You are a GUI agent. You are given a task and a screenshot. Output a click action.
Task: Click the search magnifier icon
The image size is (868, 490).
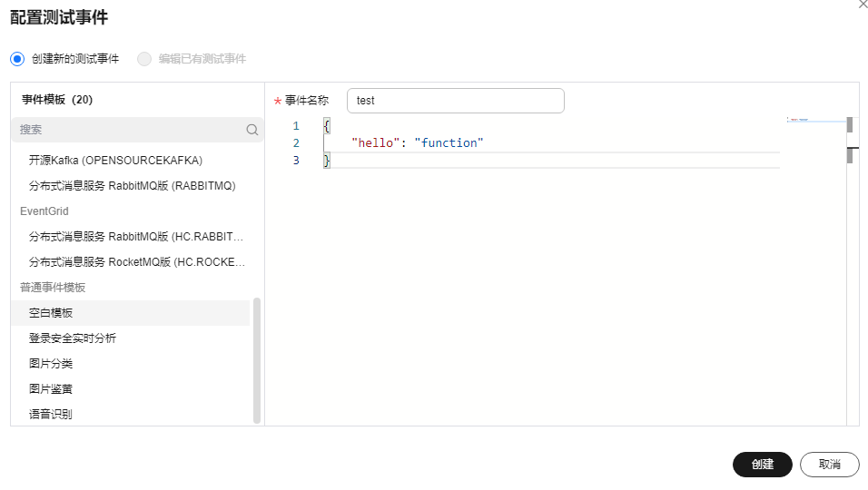point(252,130)
